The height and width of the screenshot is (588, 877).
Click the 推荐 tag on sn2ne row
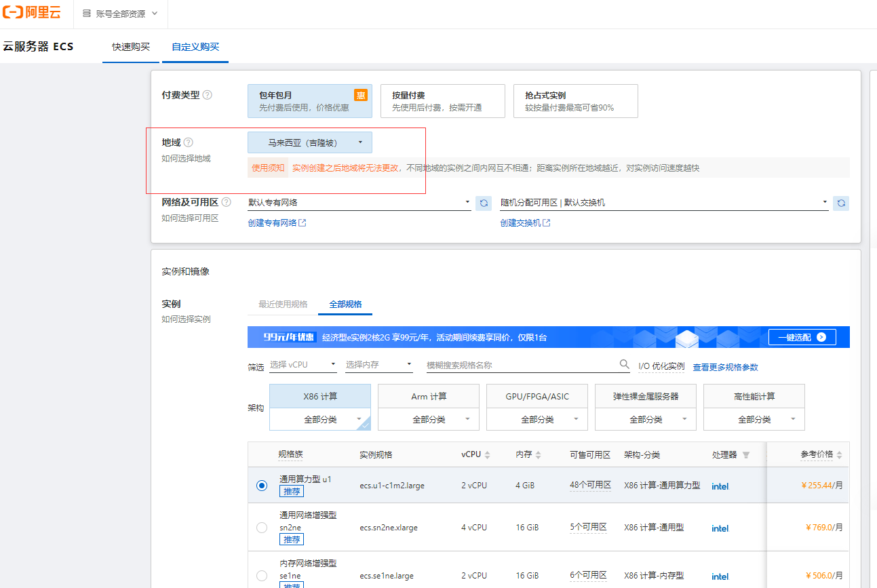pos(292,539)
